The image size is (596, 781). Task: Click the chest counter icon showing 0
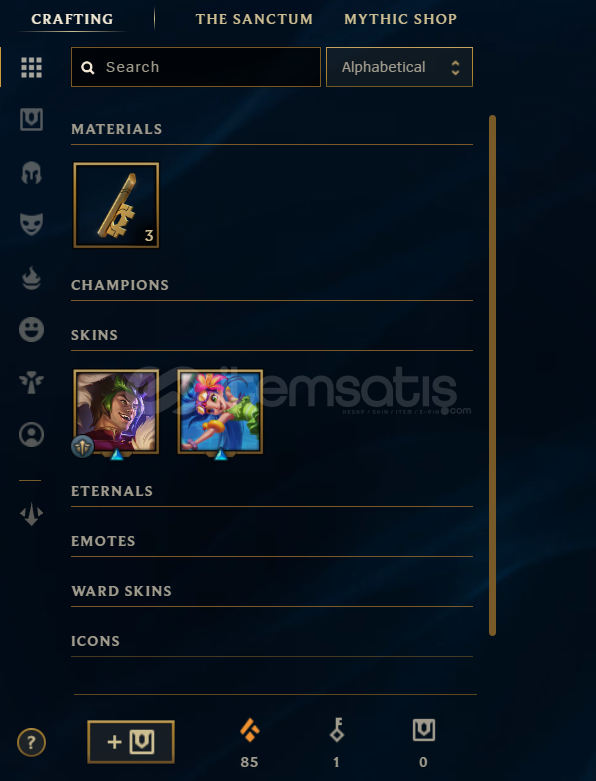tap(424, 730)
